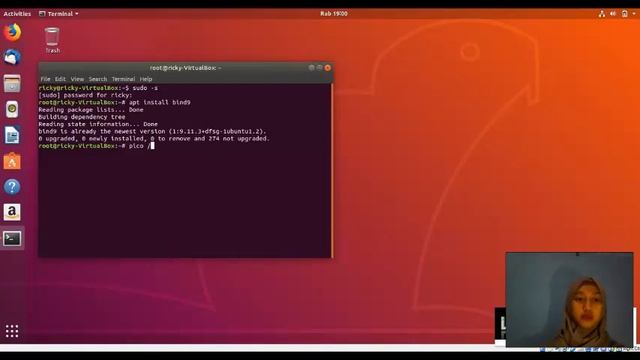The image size is (640, 360).
Task: Open Firefox from the dock
Action: click(12, 32)
